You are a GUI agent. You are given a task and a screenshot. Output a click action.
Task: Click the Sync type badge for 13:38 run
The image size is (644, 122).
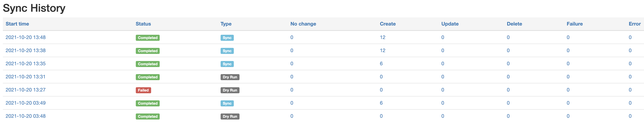tap(227, 51)
